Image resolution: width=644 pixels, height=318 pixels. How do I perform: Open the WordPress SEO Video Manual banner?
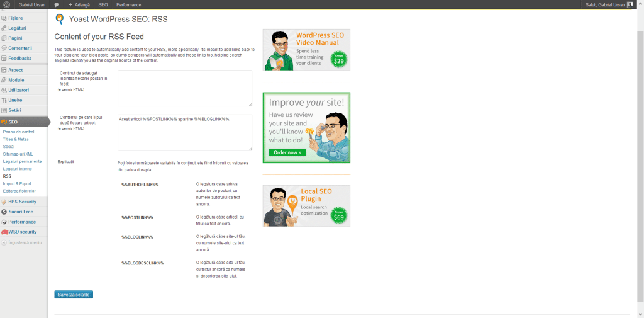[306, 49]
